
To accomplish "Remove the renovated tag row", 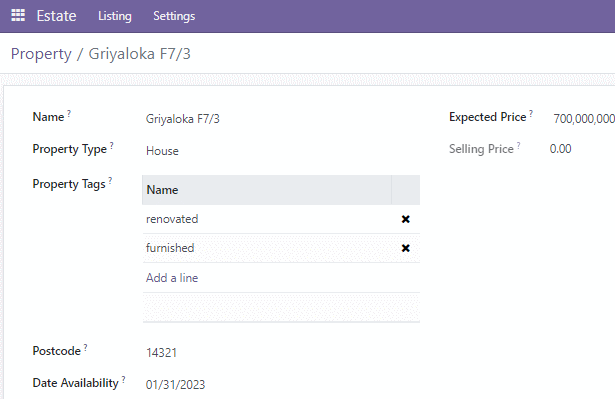I will pos(406,219).
